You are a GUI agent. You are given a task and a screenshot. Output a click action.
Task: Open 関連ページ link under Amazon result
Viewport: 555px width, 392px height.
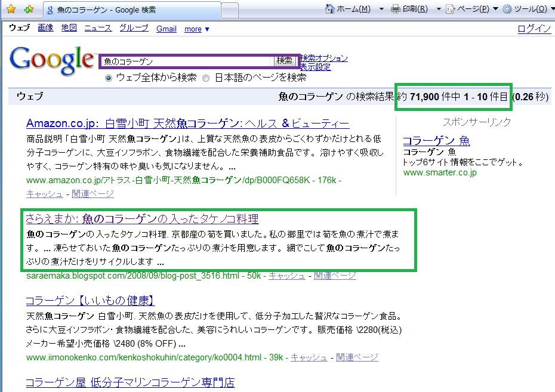(x=92, y=194)
